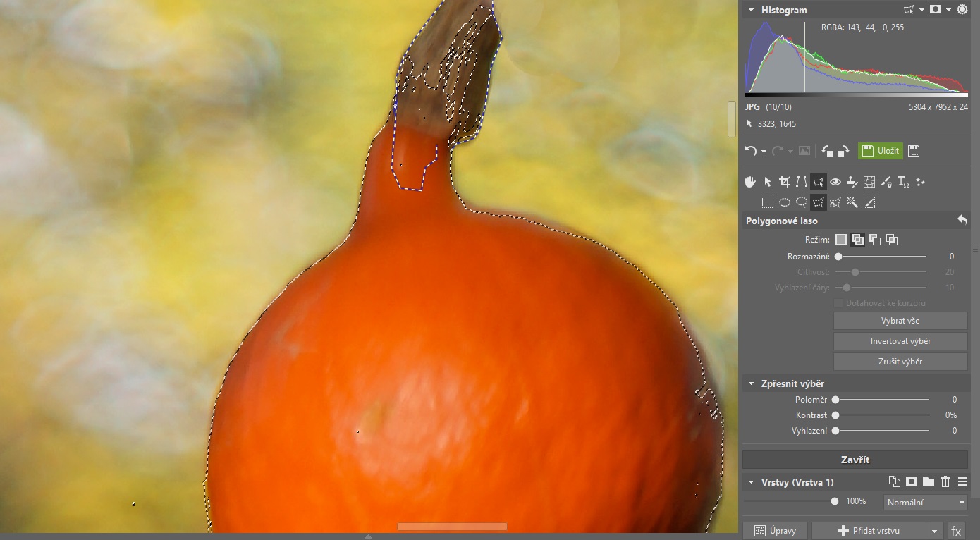Select the Pan (hand) tool
Viewport: 980px width, 540px height.
[750, 182]
